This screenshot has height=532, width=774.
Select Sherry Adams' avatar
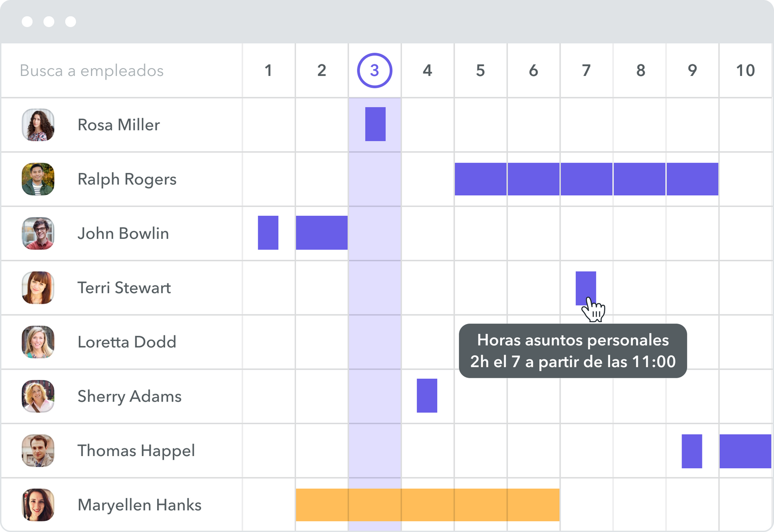point(38,396)
